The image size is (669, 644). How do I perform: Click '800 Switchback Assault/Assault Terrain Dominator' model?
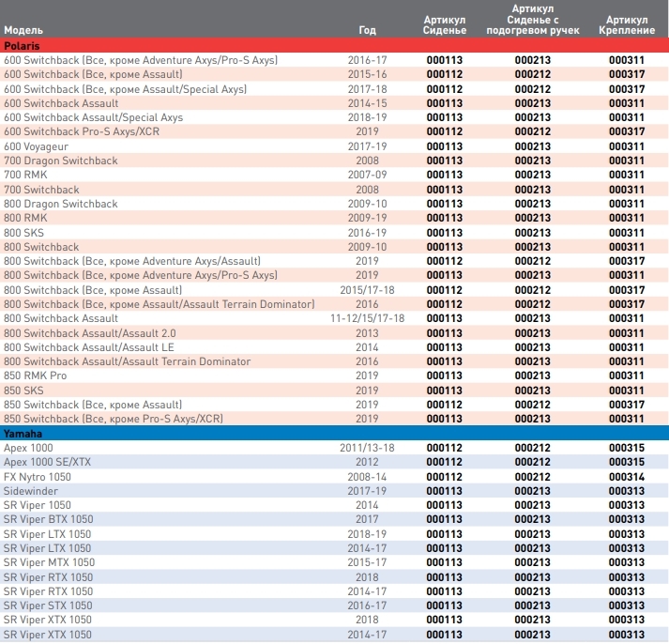coord(128,361)
